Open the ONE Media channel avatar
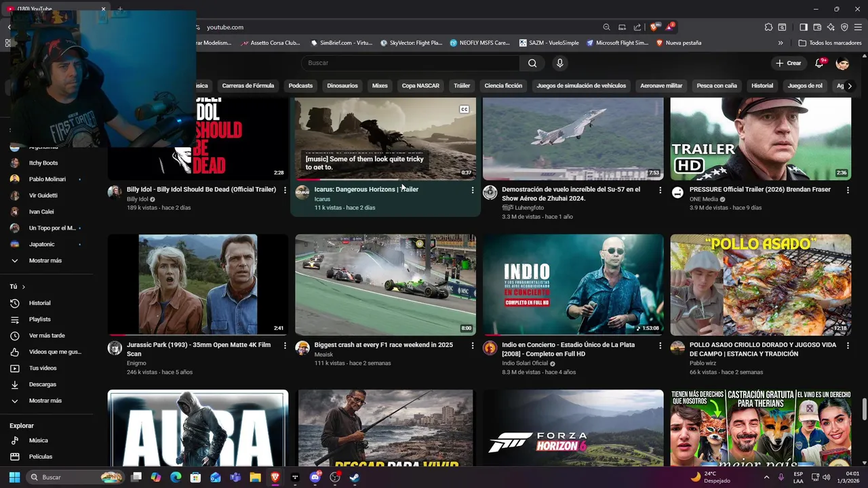 point(677,192)
